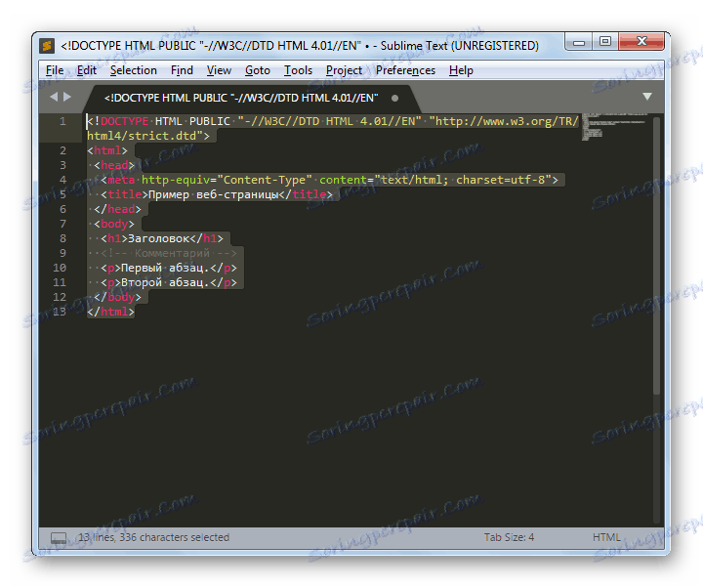The height and width of the screenshot is (588, 703).
Task: Minimize the Sublime Text window
Action: pos(579,42)
